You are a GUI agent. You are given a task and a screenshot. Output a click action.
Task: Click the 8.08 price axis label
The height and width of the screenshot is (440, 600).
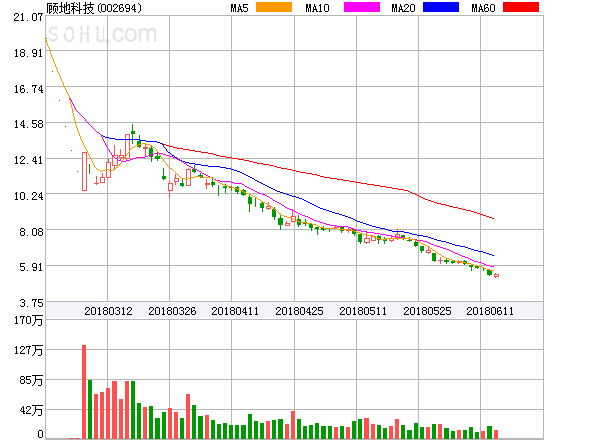(x=31, y=232)
